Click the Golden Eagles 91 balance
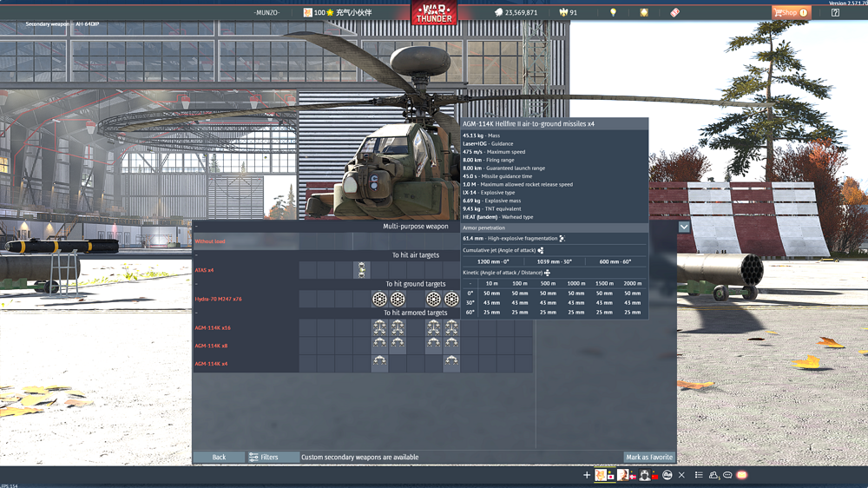Viewport: 868px width, 488px height. (569, 12)
